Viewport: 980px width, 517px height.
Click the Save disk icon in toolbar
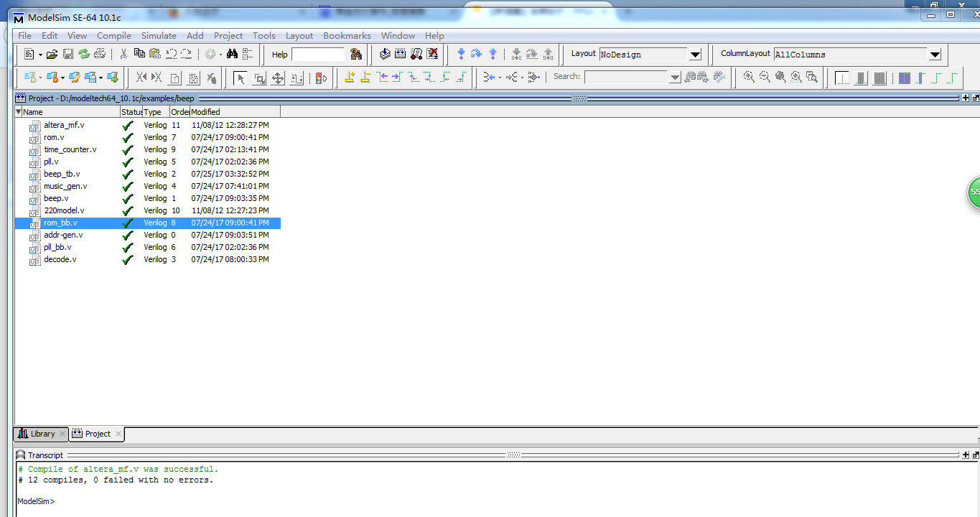click(x=68, y=55)
